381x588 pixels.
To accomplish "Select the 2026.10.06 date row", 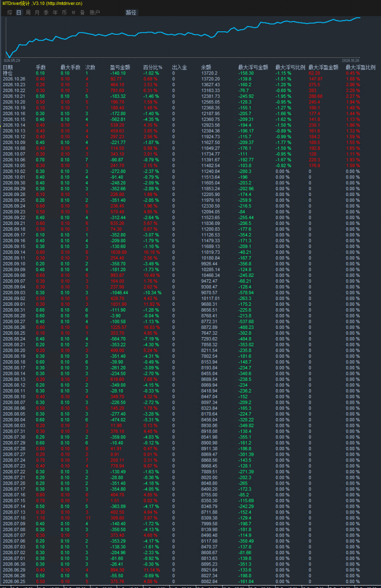I will pos(14,160).
